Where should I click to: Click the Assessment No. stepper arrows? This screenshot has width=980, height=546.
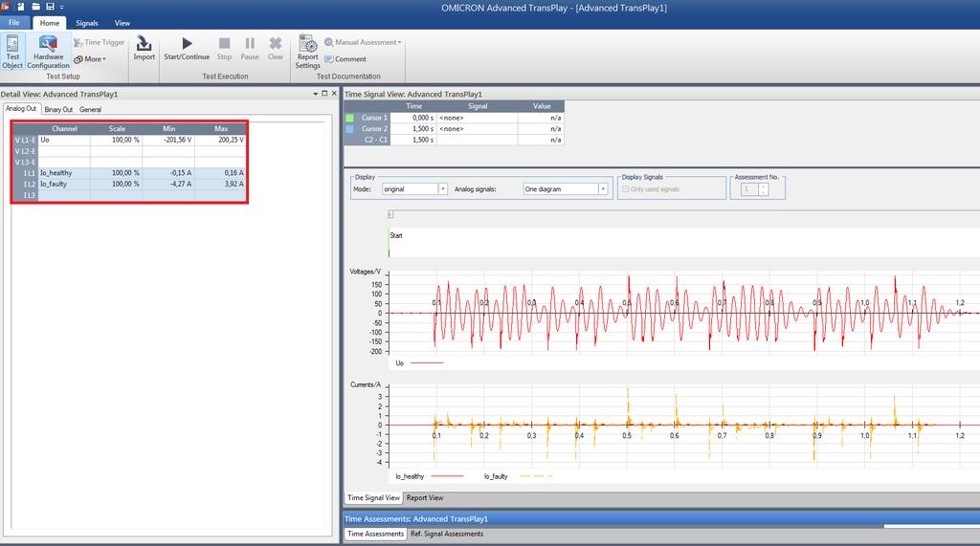click(763, 189)
